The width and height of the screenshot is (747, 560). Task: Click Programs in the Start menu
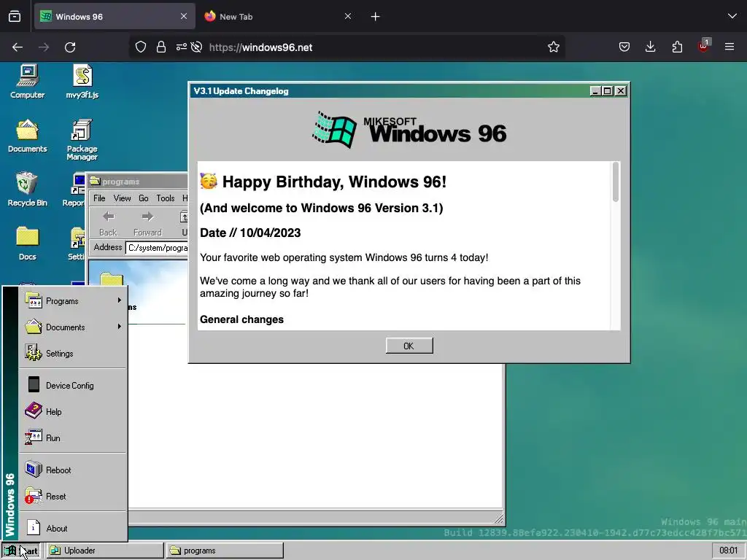[72, 301]
